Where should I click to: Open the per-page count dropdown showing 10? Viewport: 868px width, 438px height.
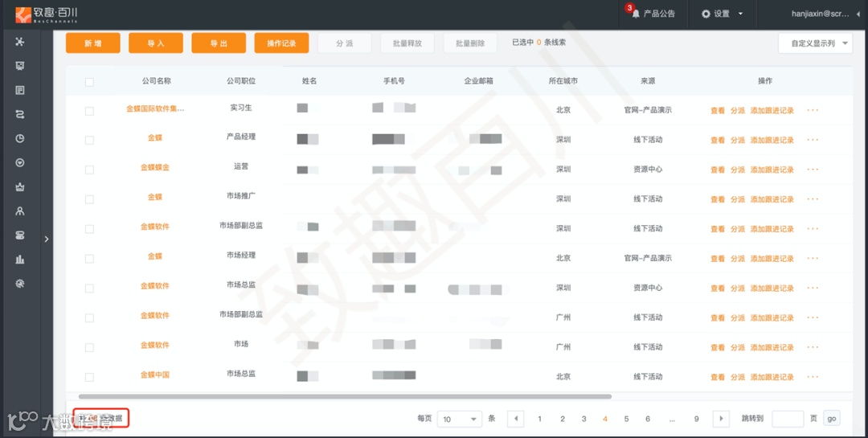[460, 420]
